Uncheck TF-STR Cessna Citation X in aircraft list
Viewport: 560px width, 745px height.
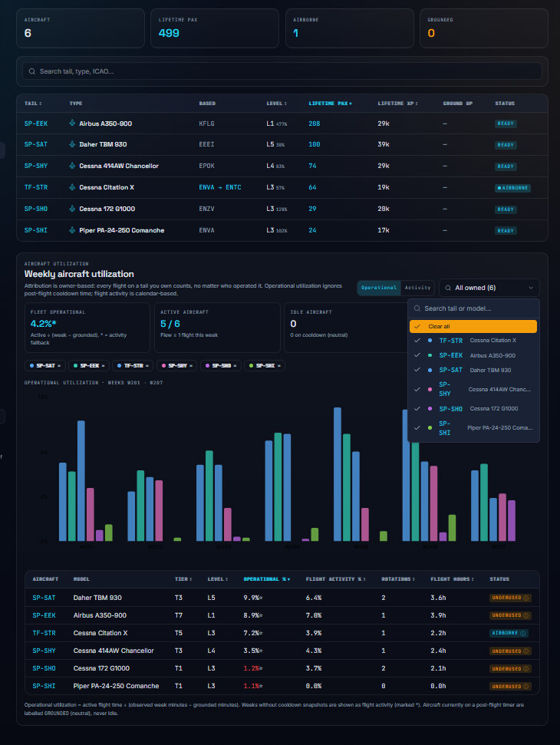(473, 340)
